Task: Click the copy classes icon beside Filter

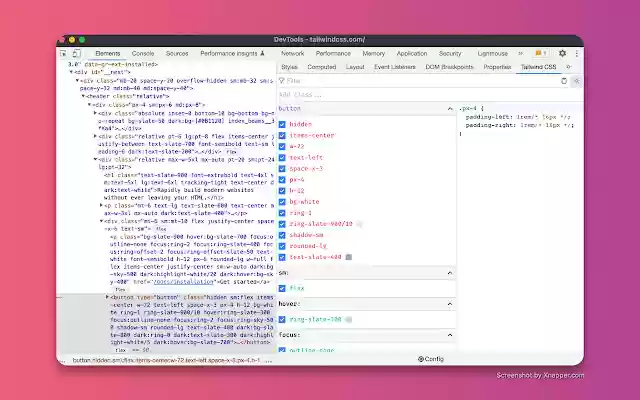Action: [564, 81]
